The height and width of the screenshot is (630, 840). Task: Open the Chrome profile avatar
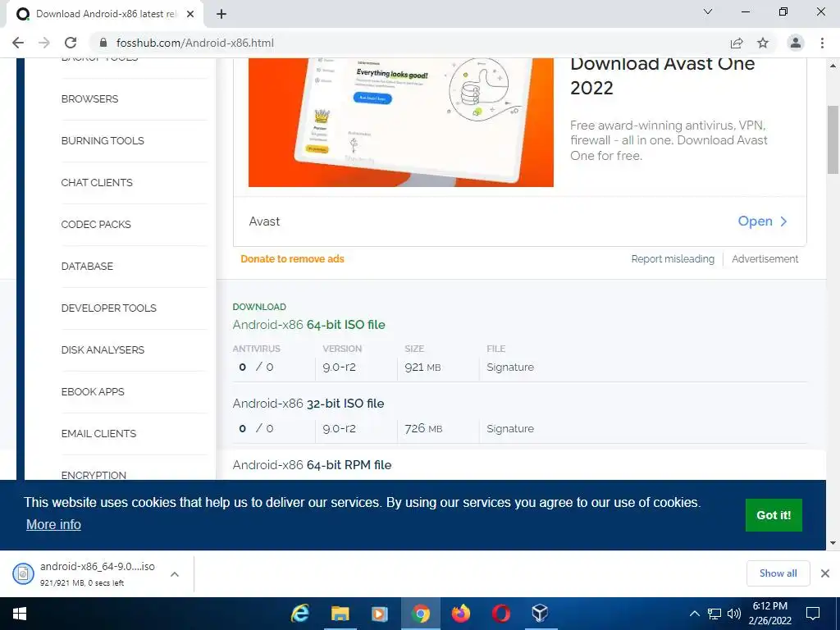pyautogui.click(x=796, y=43)
